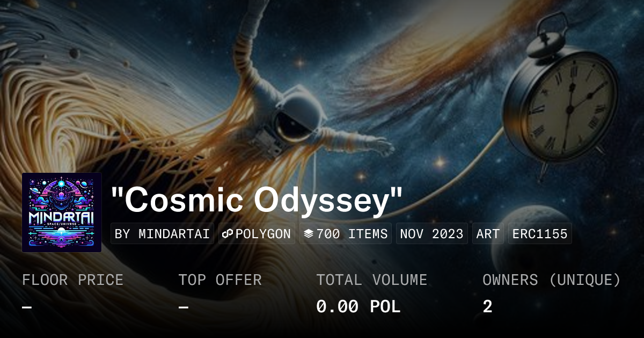
Task: Click the TOP OFFER stat label
Action: tap(220, 280)
